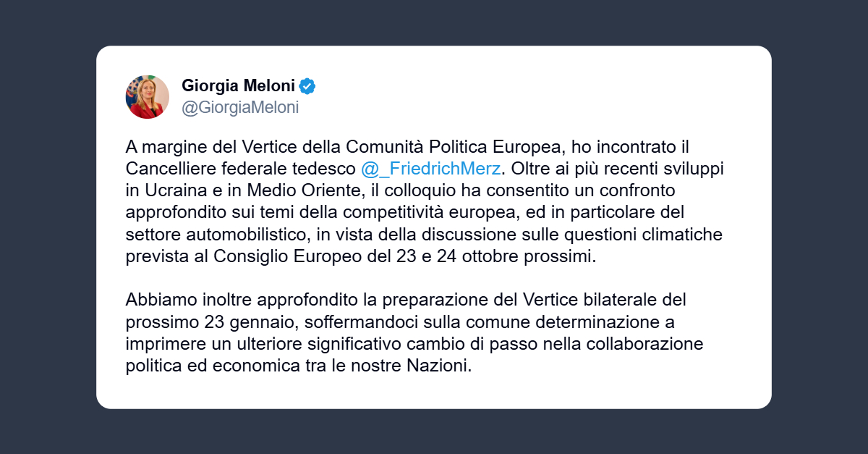This screenshot has height=454, width=868.
Task: Click the words "Vertice bilaterale"
Action: pos(603,300)
